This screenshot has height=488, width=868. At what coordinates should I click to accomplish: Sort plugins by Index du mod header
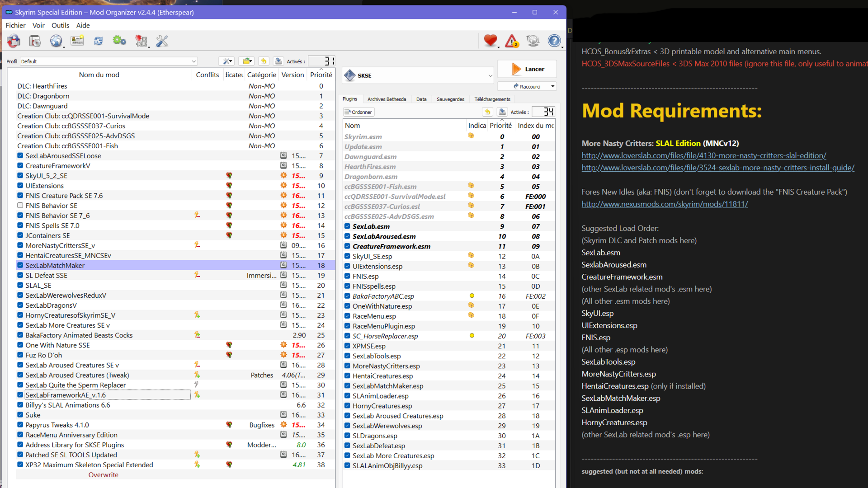pyautogui.click(x=535, y=125)
